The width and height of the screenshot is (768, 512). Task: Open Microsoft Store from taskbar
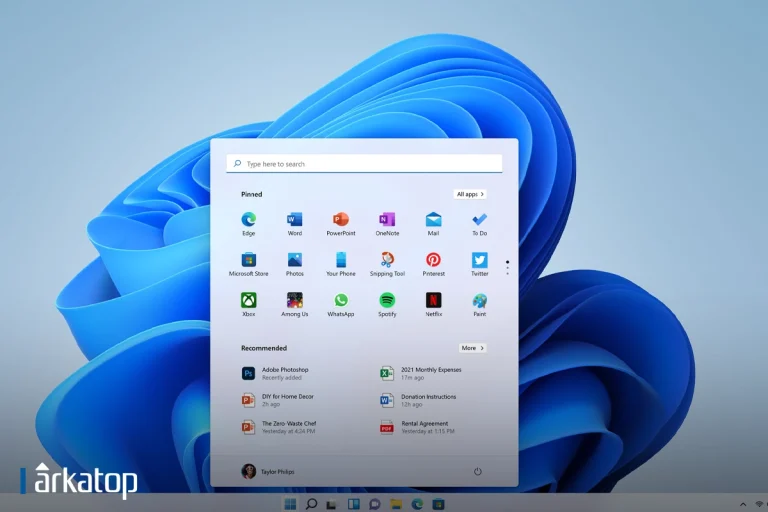438,504
